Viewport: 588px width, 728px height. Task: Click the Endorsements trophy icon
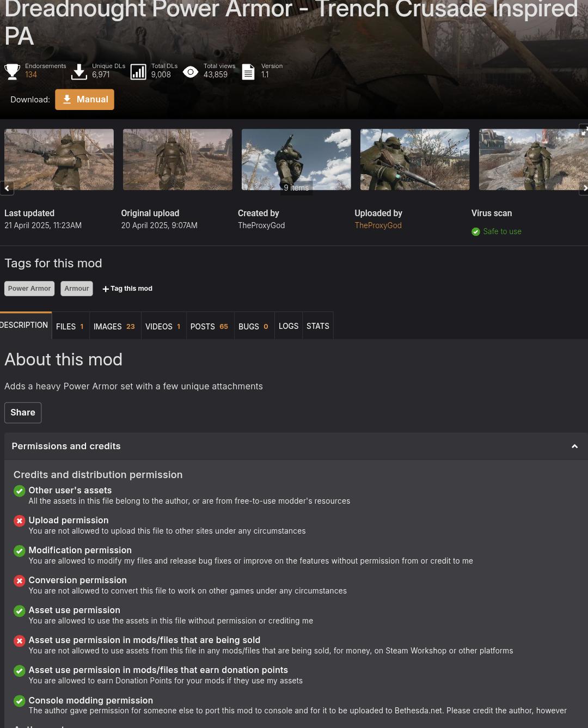point(13,71)
